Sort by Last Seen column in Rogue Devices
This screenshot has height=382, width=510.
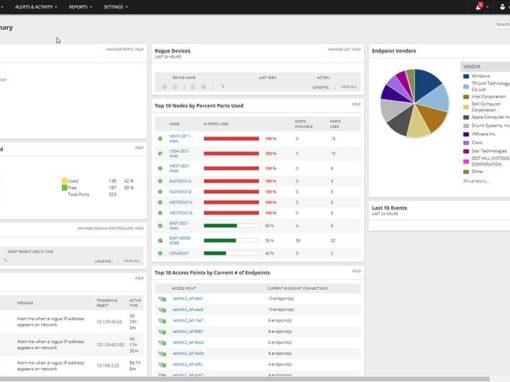click(267, 78)
